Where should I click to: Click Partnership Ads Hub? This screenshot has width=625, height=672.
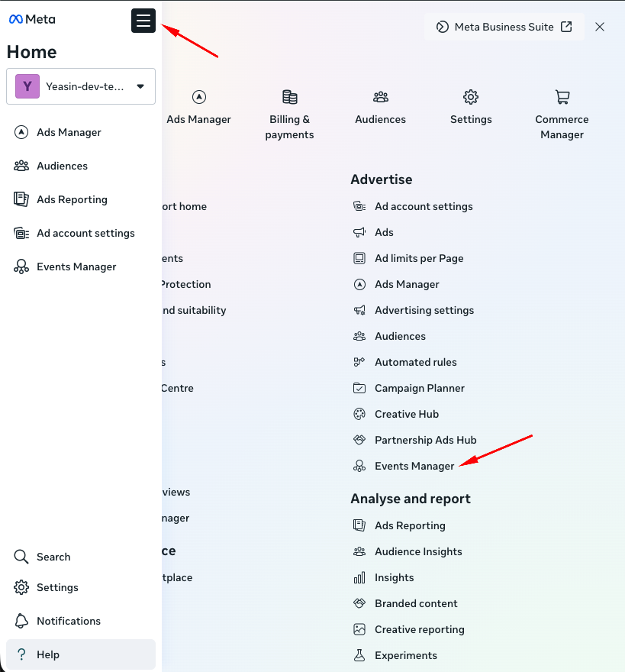pos(425,440)
